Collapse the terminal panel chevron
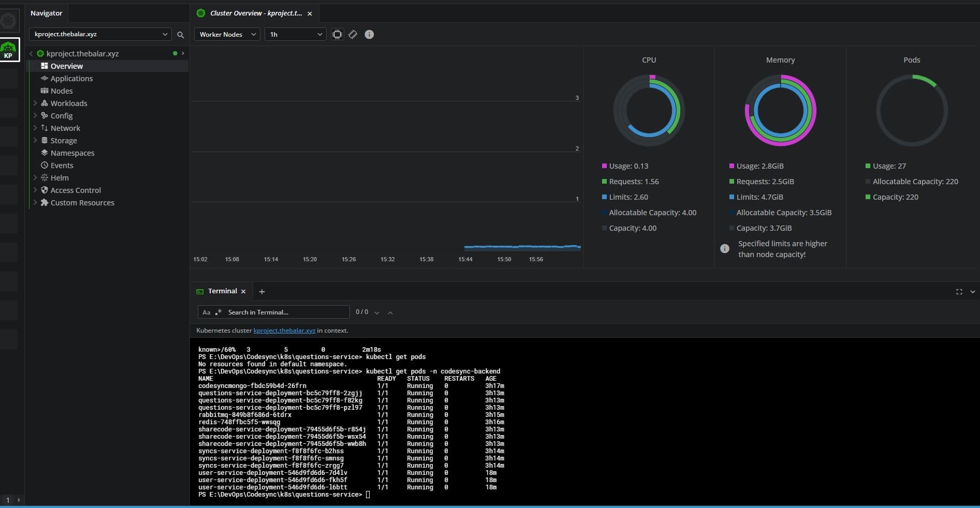 972,292
